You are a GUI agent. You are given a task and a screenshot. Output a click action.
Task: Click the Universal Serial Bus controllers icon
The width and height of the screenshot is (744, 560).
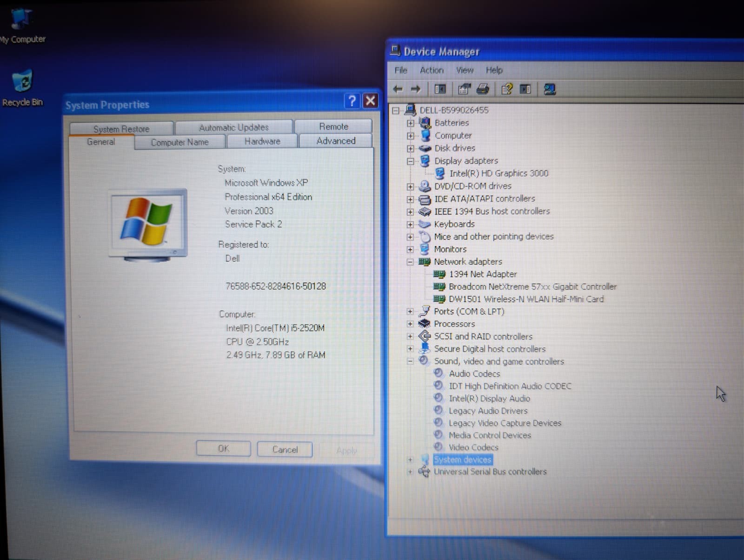click(x=424, y=472)
